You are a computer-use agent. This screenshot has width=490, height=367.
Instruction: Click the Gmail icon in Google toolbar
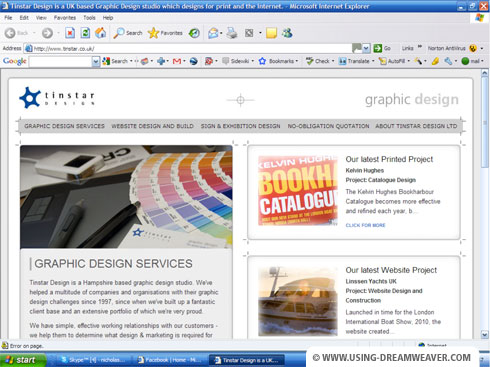point(177,61)
